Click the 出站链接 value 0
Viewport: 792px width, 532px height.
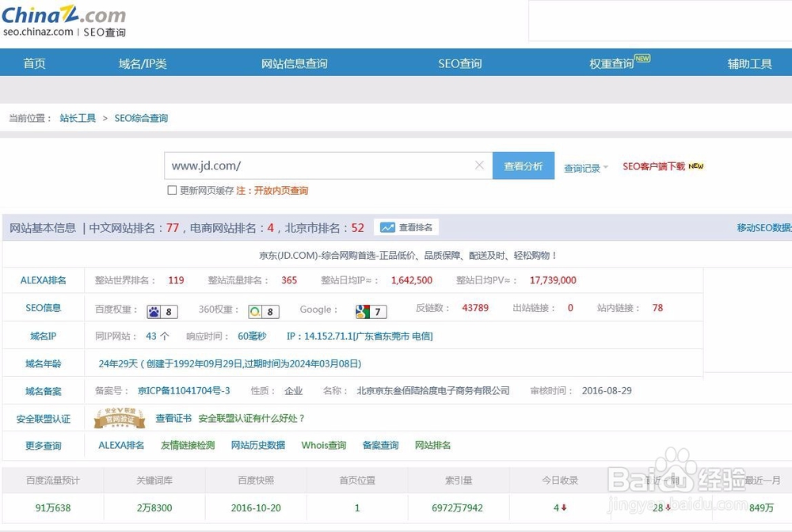tap(570, 308)
